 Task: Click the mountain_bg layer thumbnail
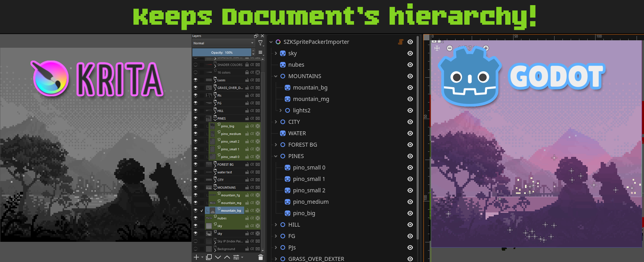213,211
